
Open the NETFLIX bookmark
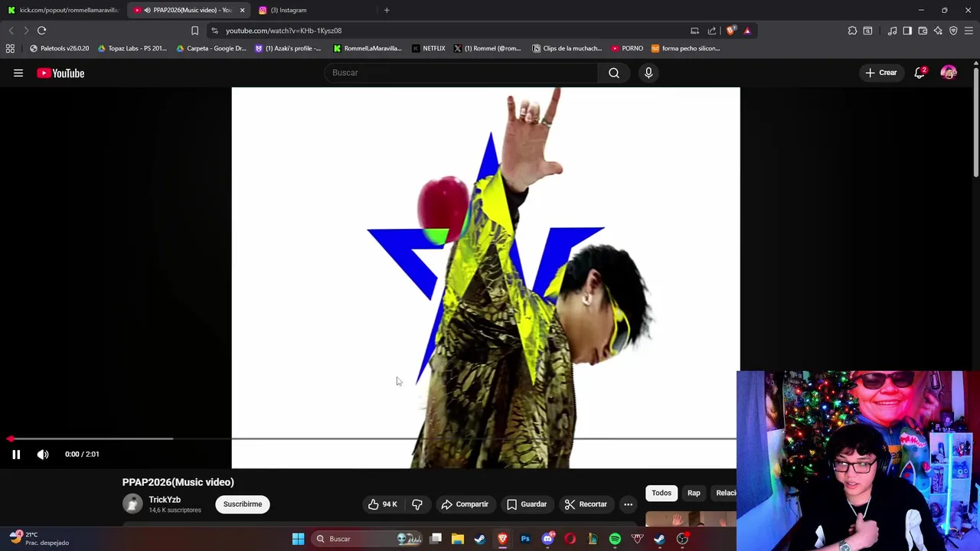click(x=428, y=48)
